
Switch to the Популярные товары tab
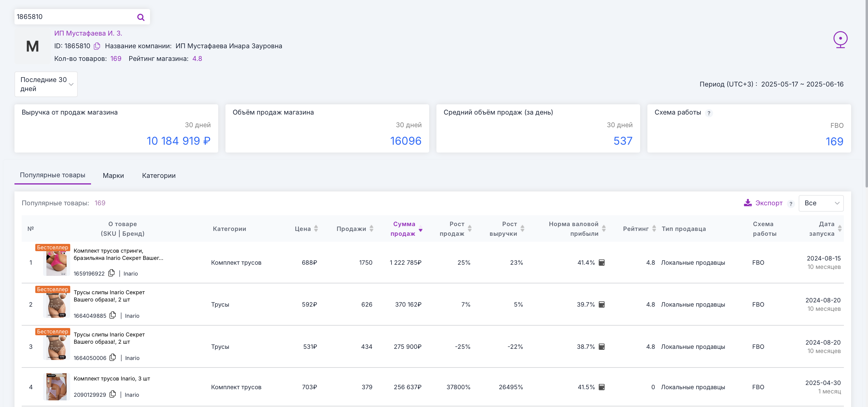point(52,175)
